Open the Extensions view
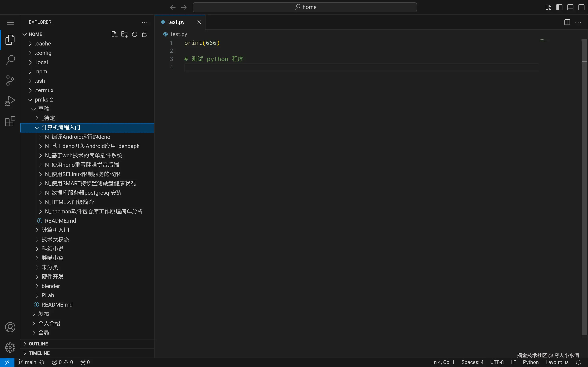 tap(10, 121)
